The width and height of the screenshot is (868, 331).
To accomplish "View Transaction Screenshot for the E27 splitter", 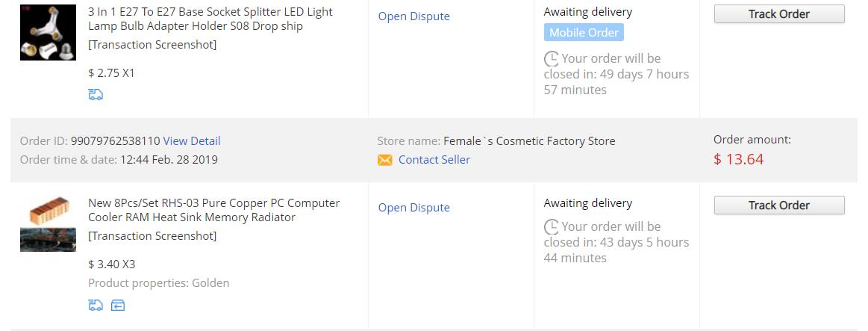I will coord(152,44).
